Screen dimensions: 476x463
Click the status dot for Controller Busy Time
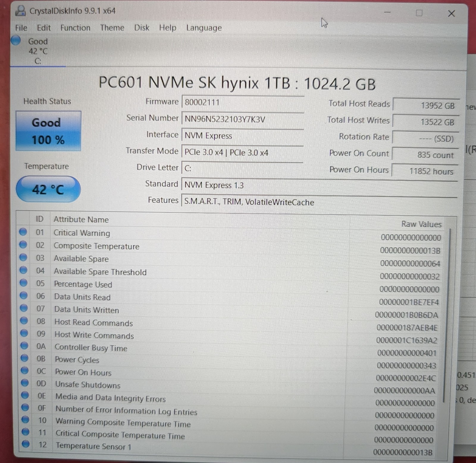point(24,345)
